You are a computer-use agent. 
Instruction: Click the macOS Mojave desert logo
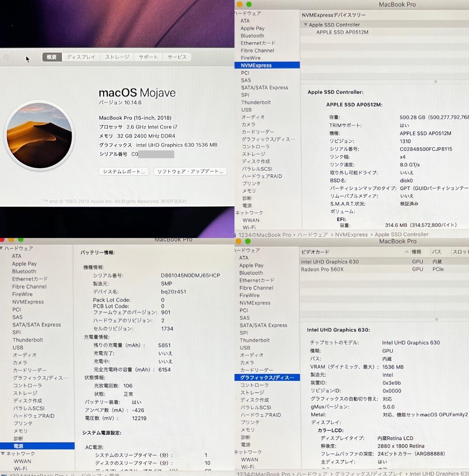39,135
